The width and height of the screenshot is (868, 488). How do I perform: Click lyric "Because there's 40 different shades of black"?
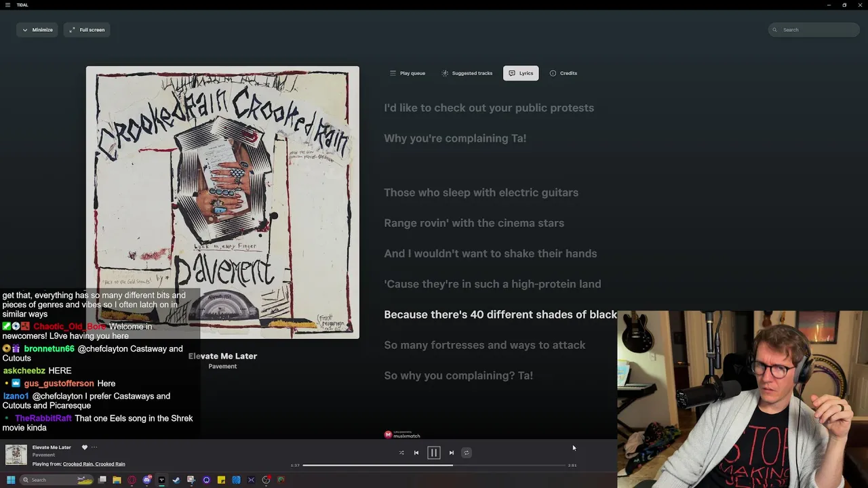500,314
